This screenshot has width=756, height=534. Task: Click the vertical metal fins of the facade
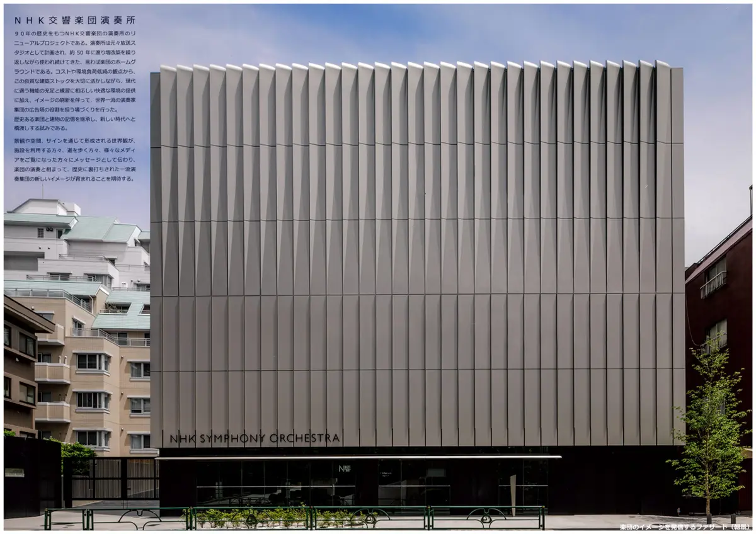tap(416, 252)
